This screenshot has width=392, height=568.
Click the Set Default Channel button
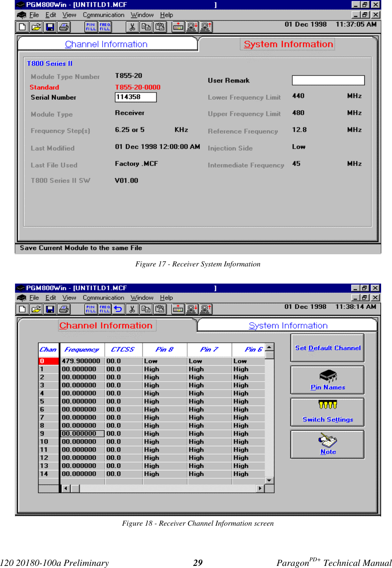click(x=328, y=348)
